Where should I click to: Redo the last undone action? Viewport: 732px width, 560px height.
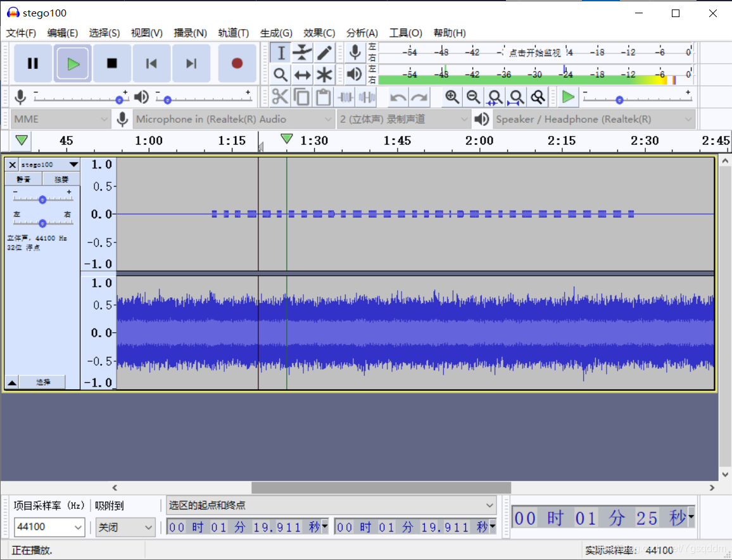419,97
